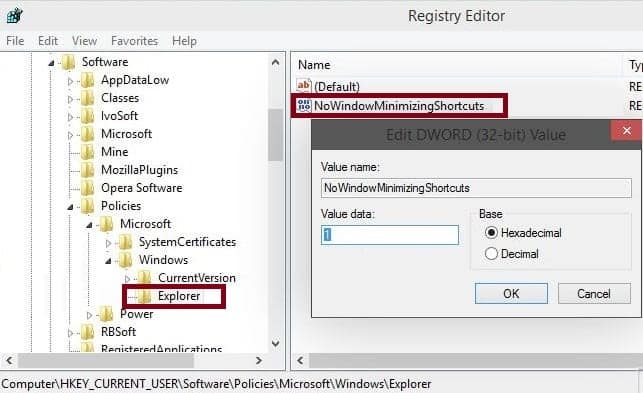Click the Policies folder icon
The width and height of the screenshot is (643, 393).
87,206
